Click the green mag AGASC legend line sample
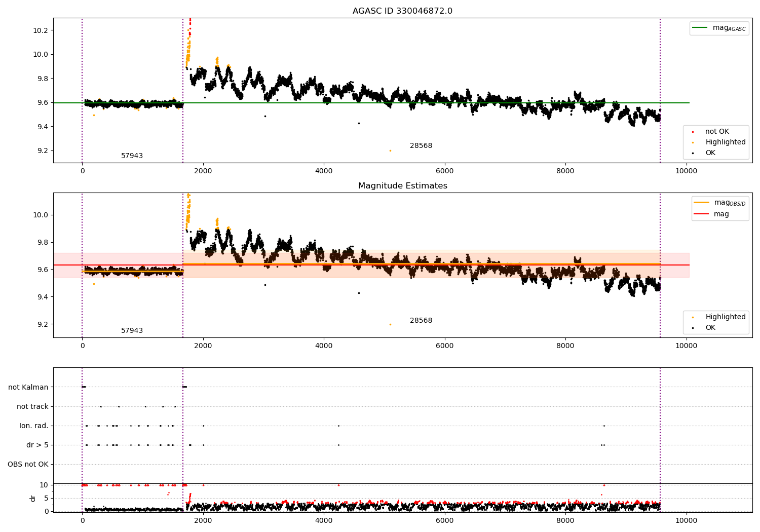Image resolution: width=760 pixels, height=532 pixels. tap(700, 28)
